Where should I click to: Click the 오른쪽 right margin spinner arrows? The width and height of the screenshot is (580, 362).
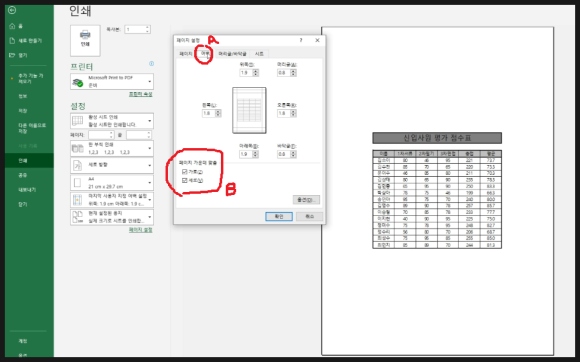293,113
